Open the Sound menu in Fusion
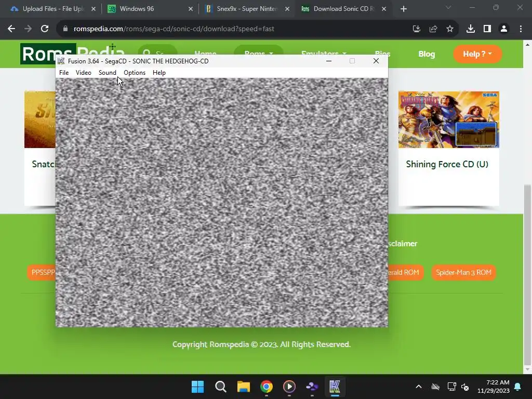The height and width of the screenshot is (399, 532). [x=107, y=73]
